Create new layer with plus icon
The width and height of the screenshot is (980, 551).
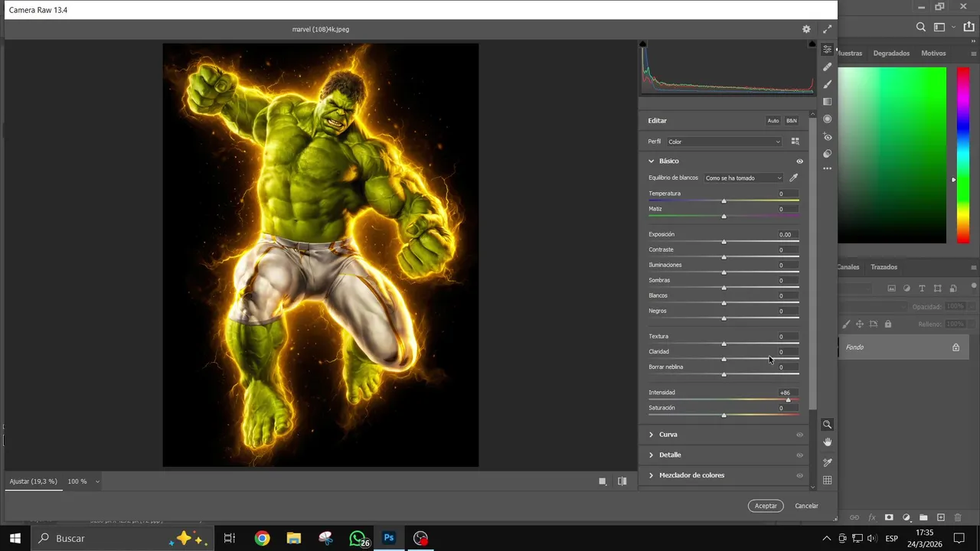[x=941, y=518]
